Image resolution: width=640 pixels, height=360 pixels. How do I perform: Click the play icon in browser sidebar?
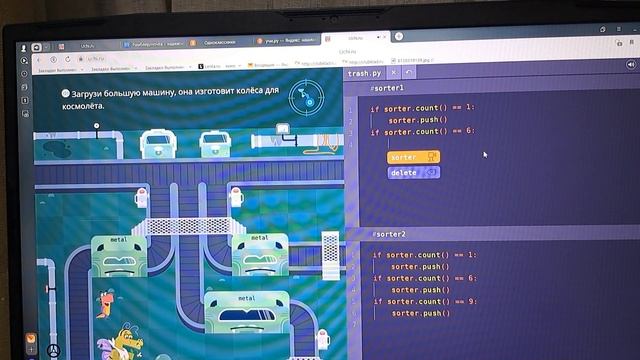(24, 61)
